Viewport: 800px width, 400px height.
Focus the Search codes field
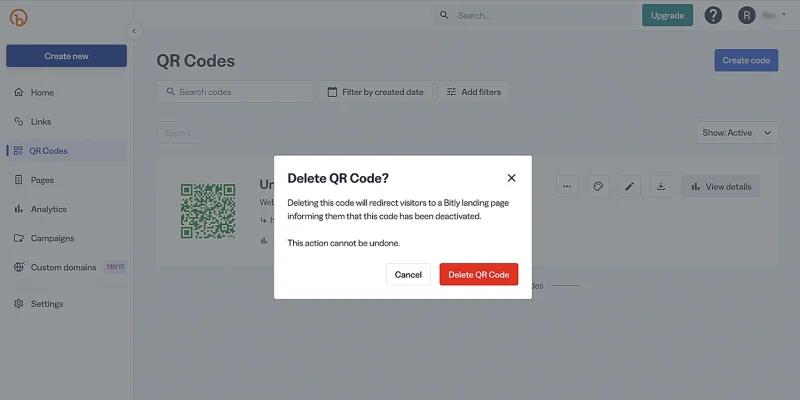pos(235,92)
